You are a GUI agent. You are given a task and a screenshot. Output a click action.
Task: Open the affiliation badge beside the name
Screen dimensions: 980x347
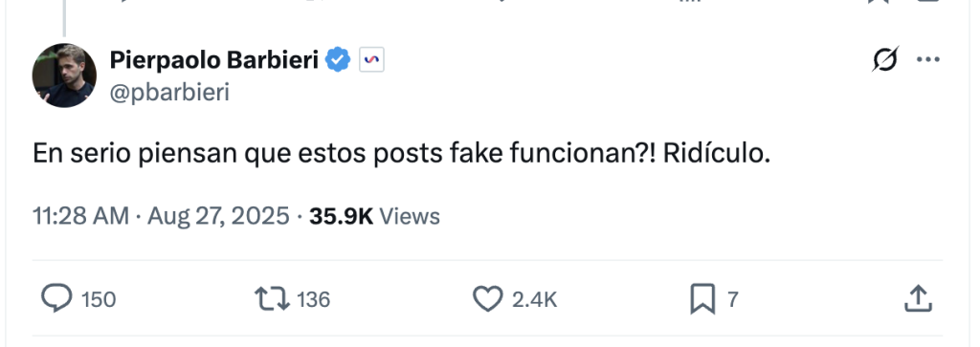371,60
